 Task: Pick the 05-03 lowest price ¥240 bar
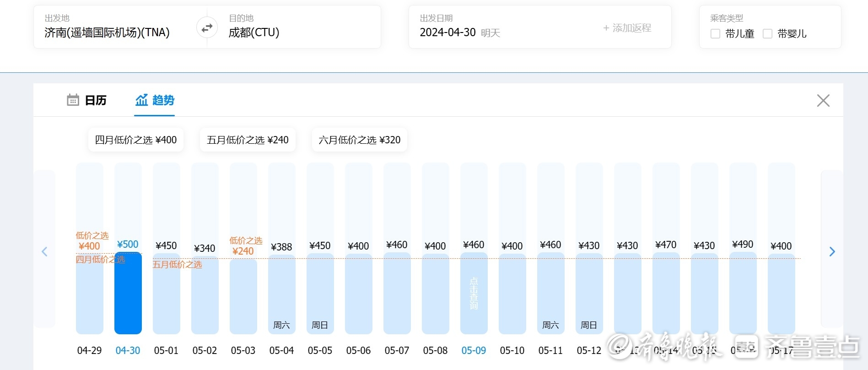coord(243,295)
